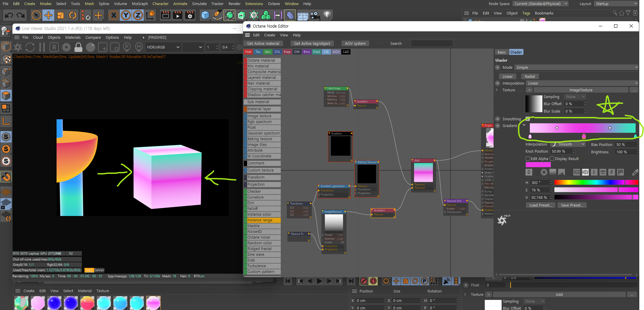Click the timeline sound speaker icon
Screen dimensions: 644x310
pos(447,281)
